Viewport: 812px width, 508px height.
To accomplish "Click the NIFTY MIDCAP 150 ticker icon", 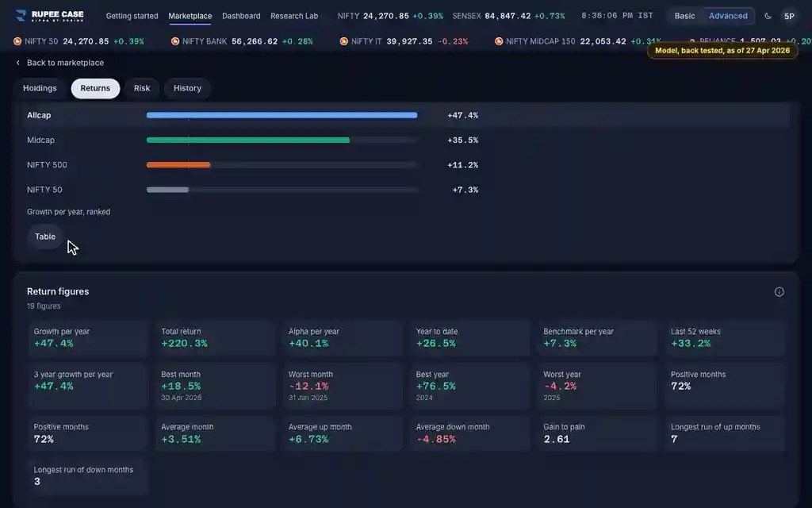I will [x=499, y=41].
